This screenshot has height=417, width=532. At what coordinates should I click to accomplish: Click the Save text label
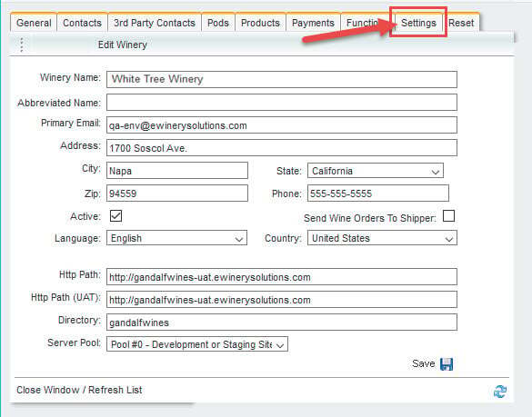point(424,363)
